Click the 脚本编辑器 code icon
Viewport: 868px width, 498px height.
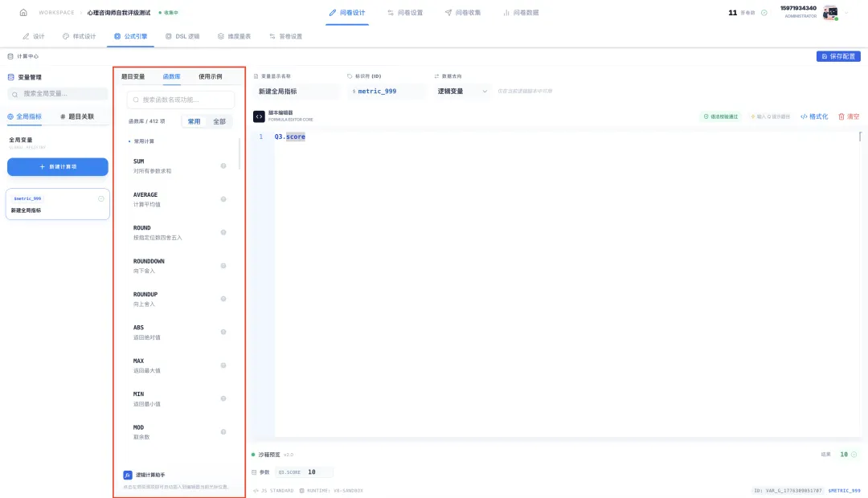click(259, 116)
